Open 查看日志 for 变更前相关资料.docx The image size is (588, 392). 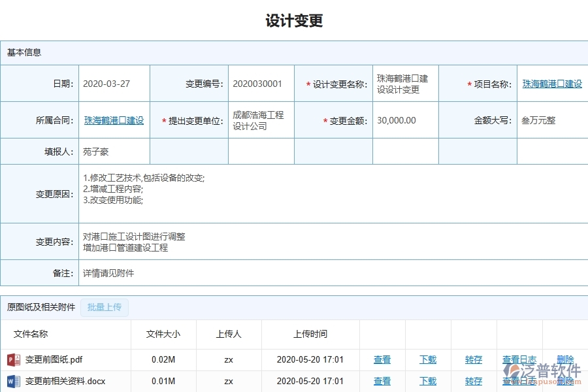pos(518,382)
